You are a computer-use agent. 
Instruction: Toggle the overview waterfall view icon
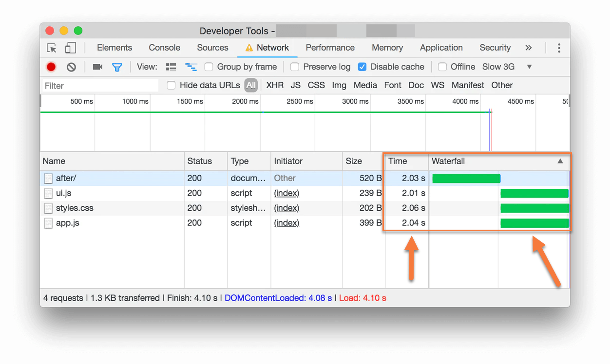[191, 67]
